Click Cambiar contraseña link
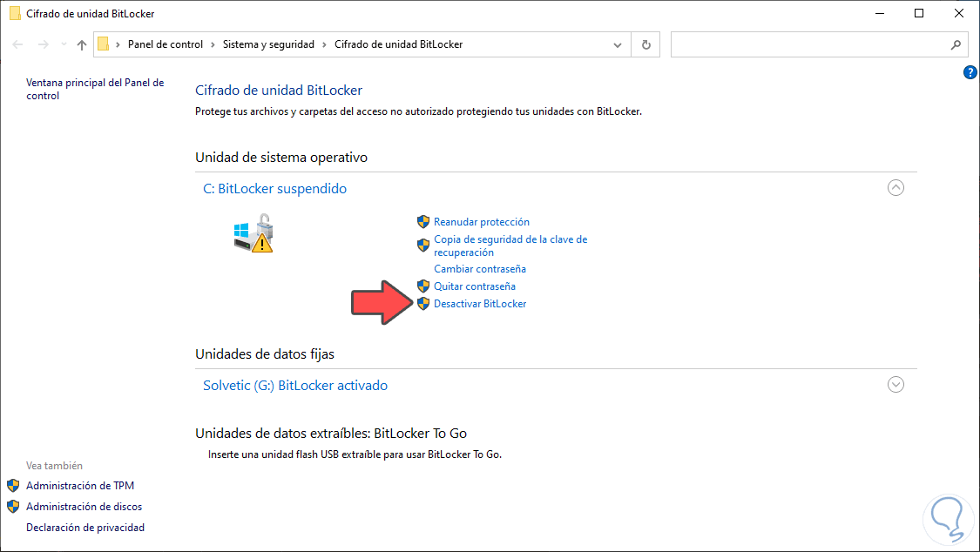The width and height of the screenshot is (980, 552). 480,268
